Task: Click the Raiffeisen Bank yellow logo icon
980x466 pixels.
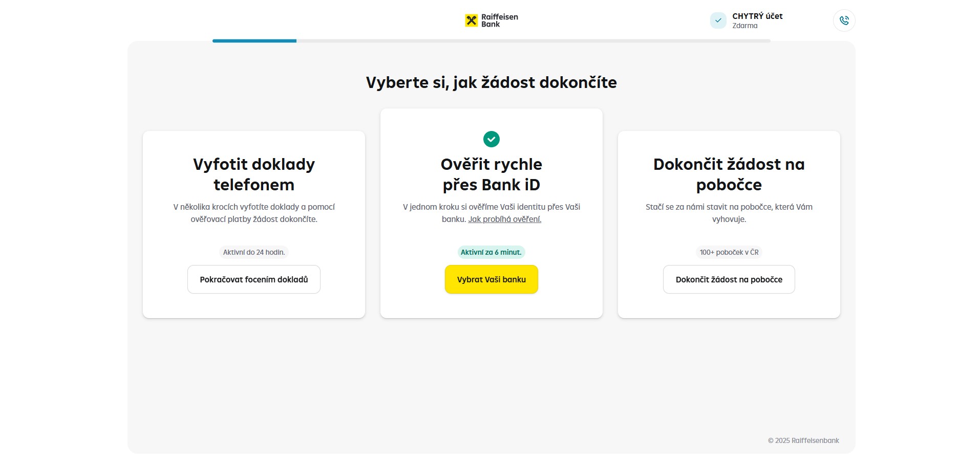Action: click(471, 20)
